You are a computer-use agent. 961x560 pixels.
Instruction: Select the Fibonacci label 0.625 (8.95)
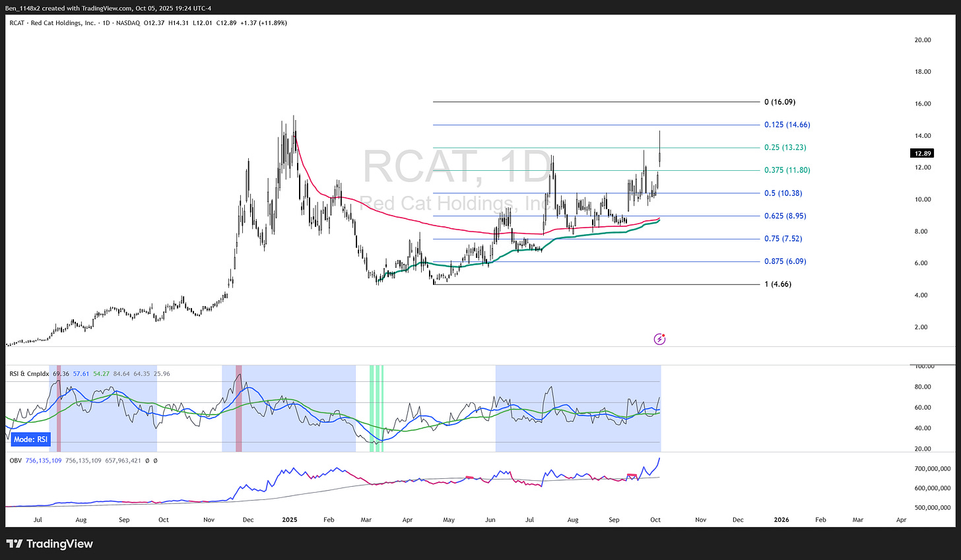(x=785, y=216)
